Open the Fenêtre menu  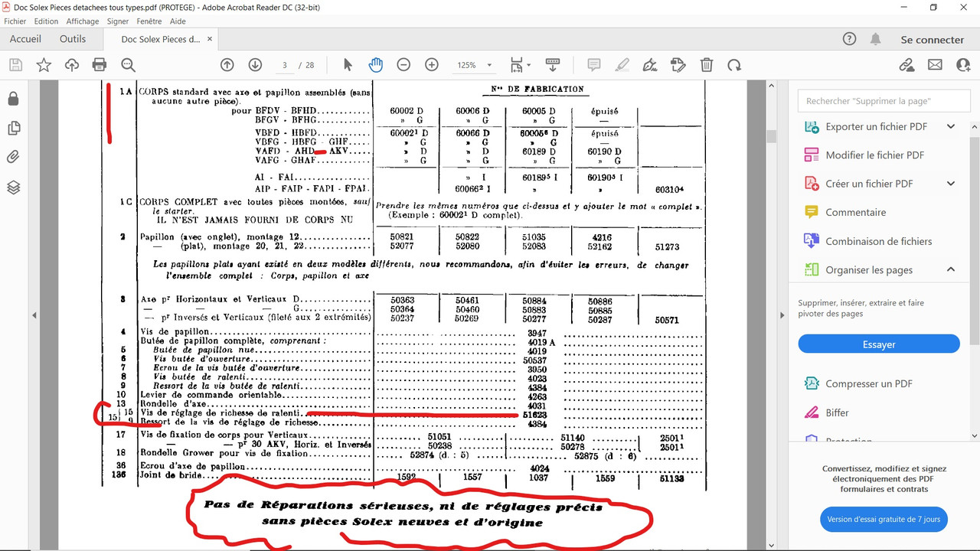(x=149, y=21)
